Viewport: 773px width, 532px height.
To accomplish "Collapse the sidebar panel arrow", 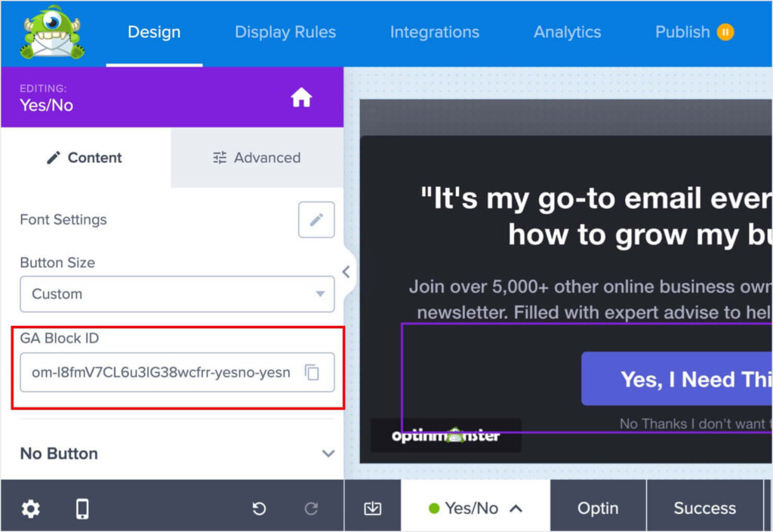I will [346, 272].
